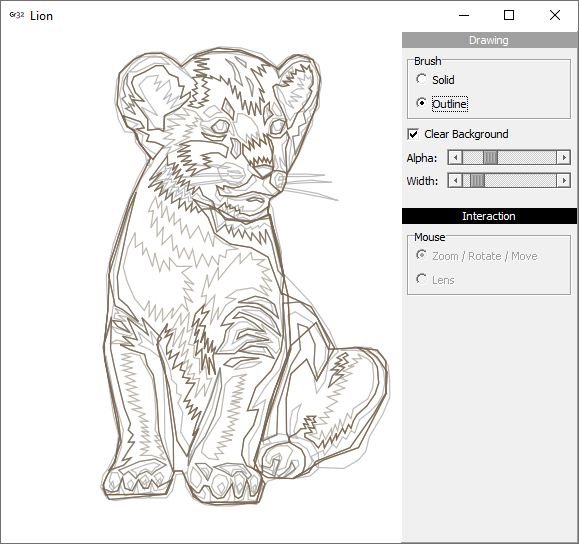The height and width of the screenshot is (544, 579).
Task: Click the Alpha slider track right of thumb
Action: 527,158
